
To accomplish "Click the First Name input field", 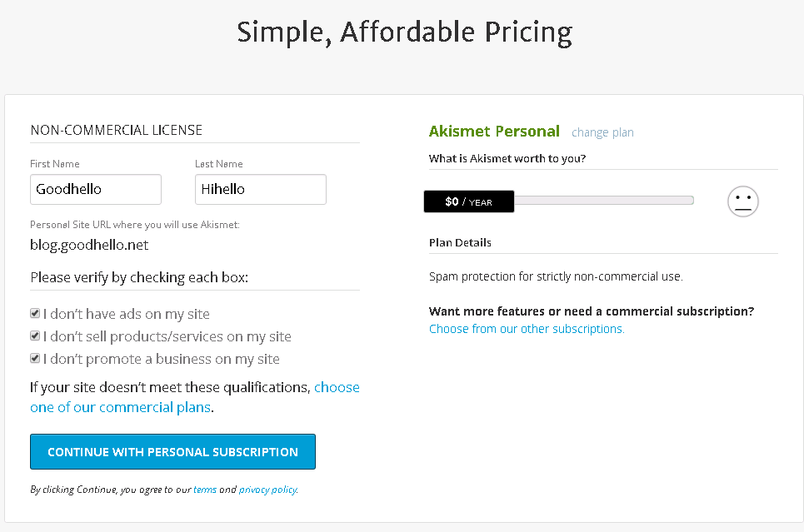I will tap(96, 189).
